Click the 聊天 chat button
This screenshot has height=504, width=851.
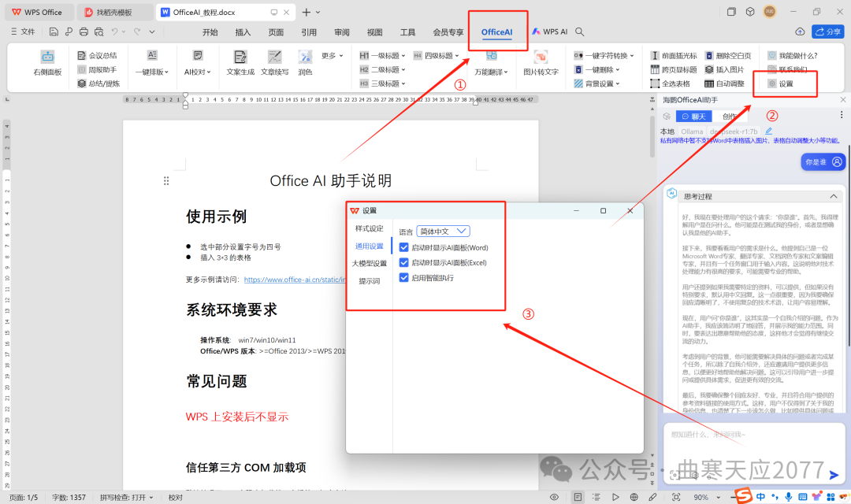[693, 116]
